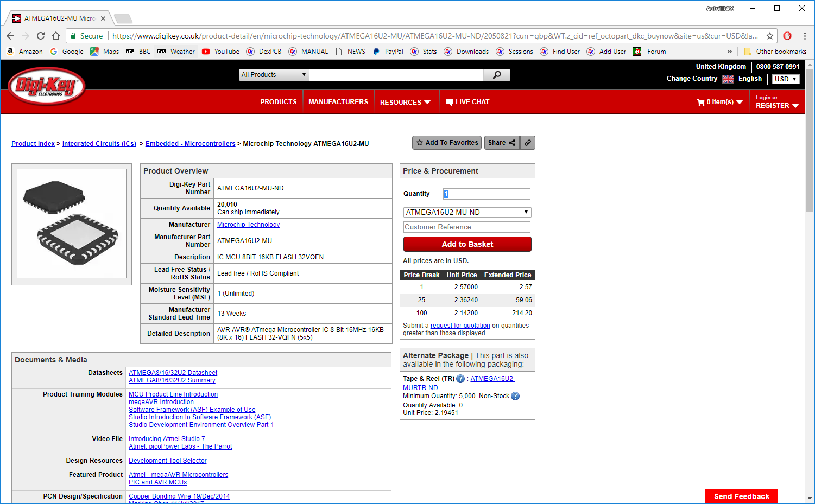Reload the page with refresh icon
The width and height of the screenshot is (815, 504).
click(x=41, y=36)
